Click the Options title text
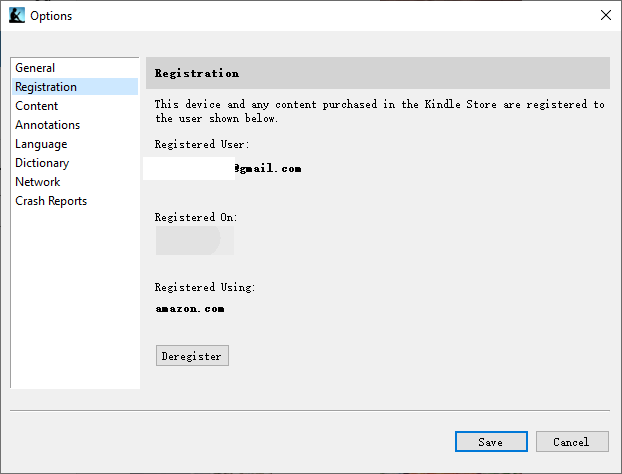622x474 pixels. pyautogui.click(x=51, y=16)
